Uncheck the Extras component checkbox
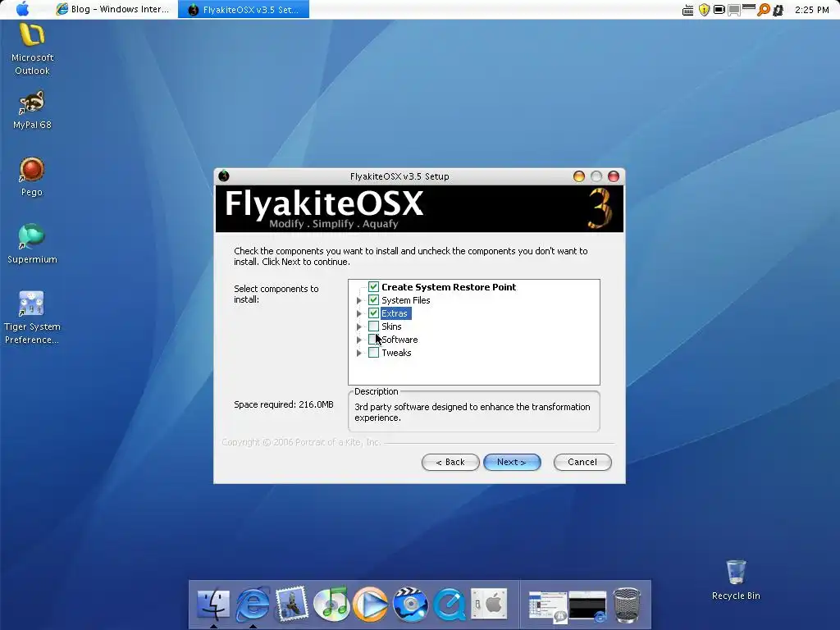840x630 pixels. point(373,313)
